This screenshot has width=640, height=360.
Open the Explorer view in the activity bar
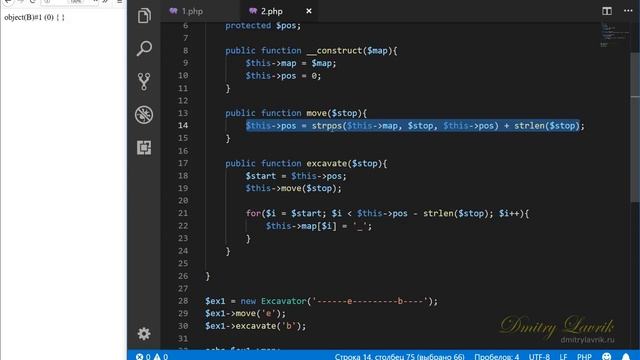(144, 16)
